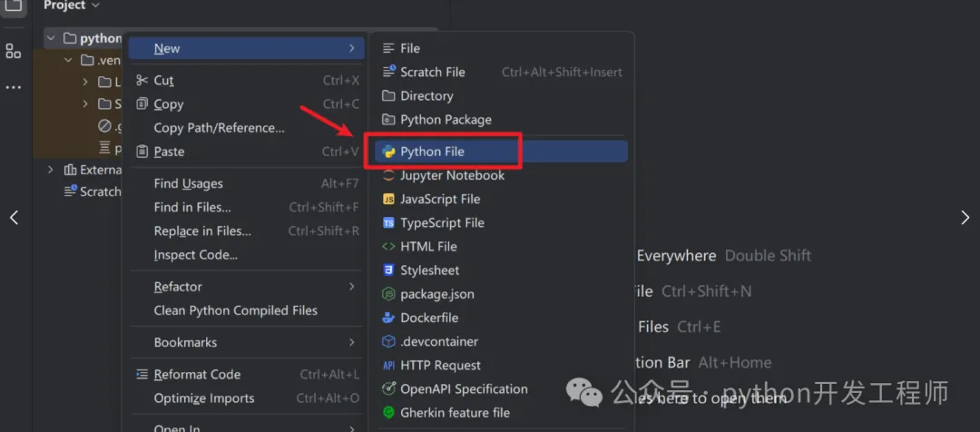980x432 pixels.
Task: Click the Cut scissors icon
Action: tap(142, 81)
